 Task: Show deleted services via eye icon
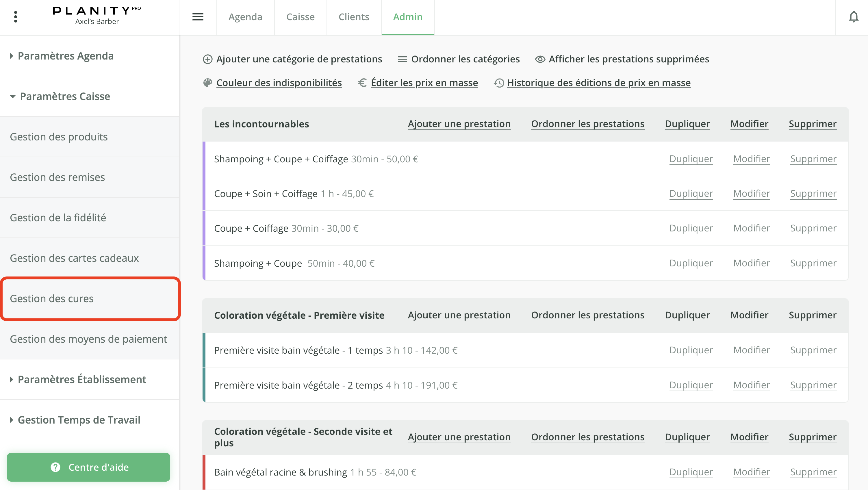[540, 59]
